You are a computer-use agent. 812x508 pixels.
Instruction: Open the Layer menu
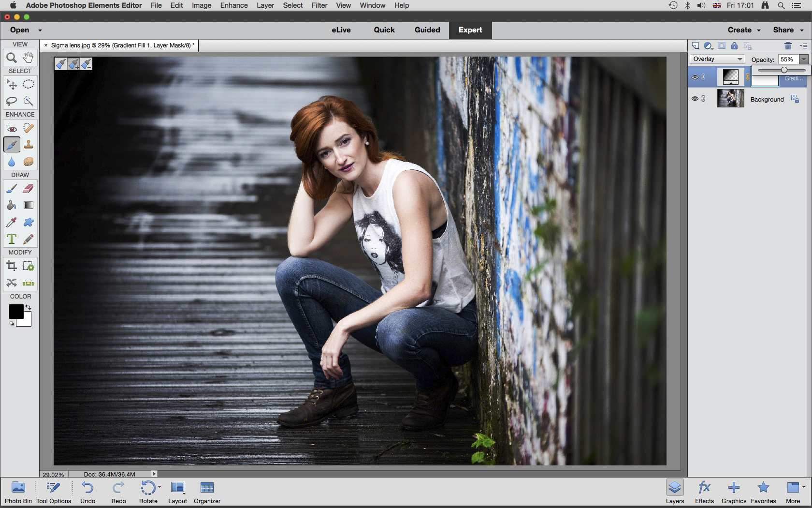pos(265,5)
